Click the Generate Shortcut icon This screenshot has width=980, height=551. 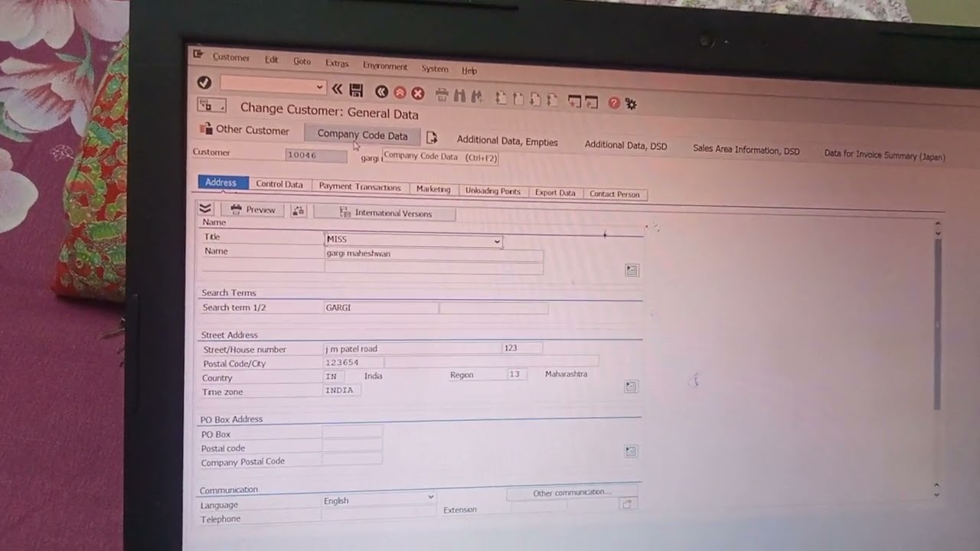tap(592, 102)
